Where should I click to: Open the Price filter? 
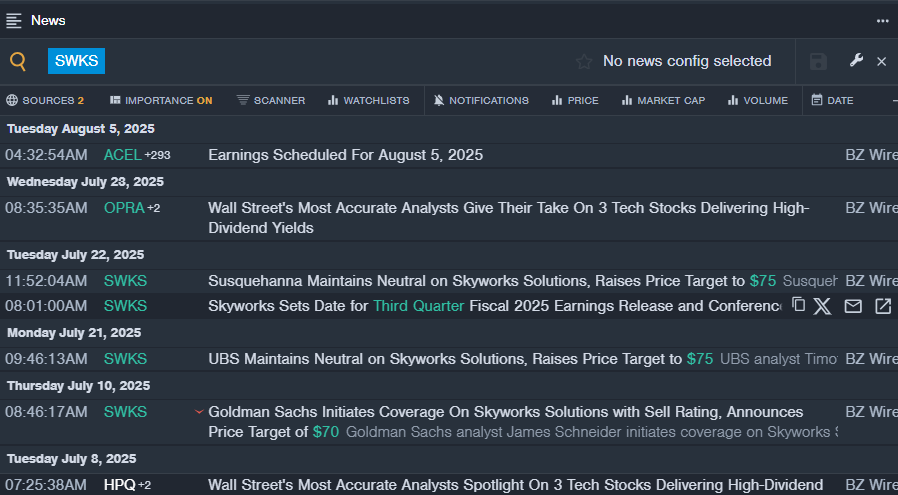575,100
